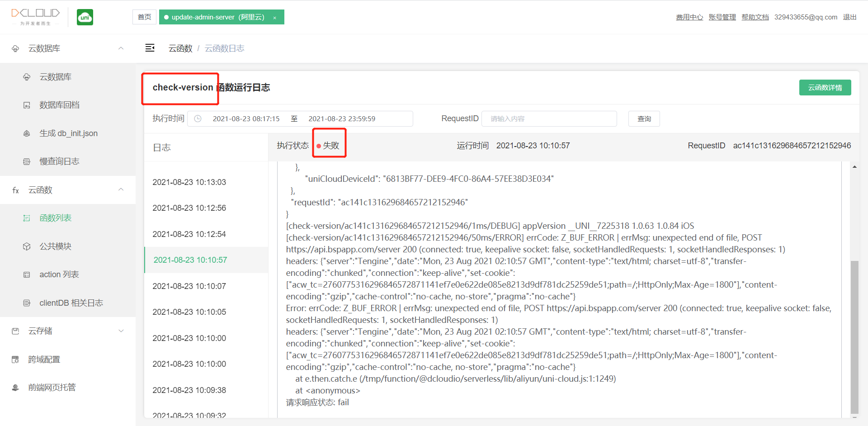Viewport: 868px width, 426px height.
Task: View clientDB 相关日志
Action: coord(71,303)
